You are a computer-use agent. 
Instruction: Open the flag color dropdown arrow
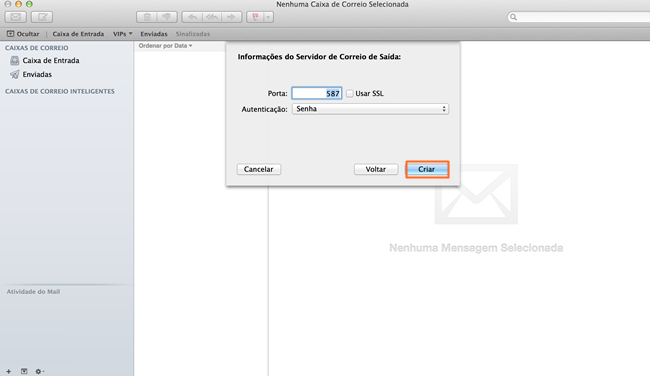[269, 17]
